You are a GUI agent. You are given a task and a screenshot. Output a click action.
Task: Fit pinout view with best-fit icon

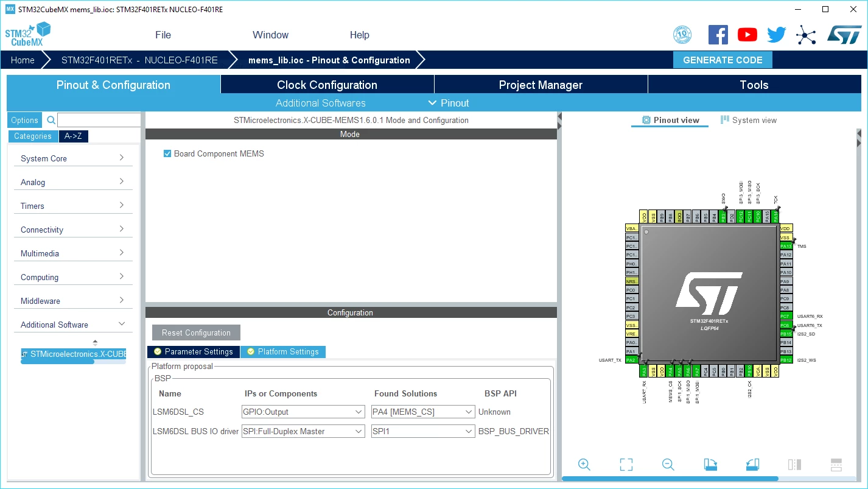tap(626, 465)
